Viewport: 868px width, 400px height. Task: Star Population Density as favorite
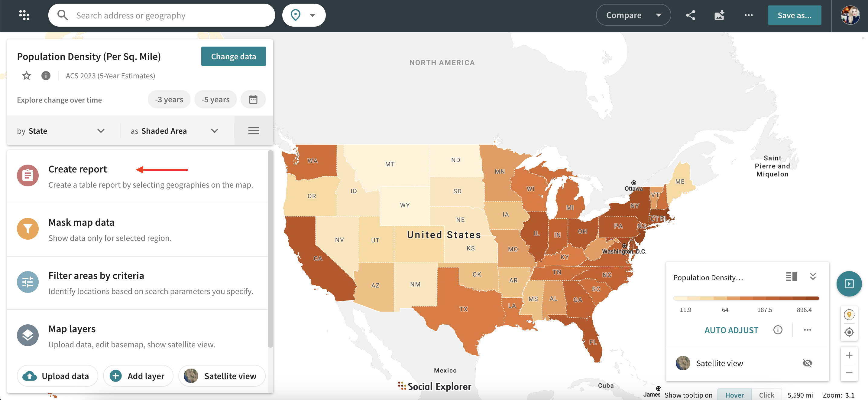(26, 76)
